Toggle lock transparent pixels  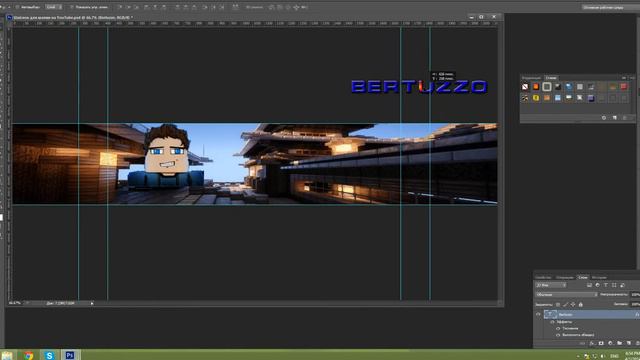[558, 304]
